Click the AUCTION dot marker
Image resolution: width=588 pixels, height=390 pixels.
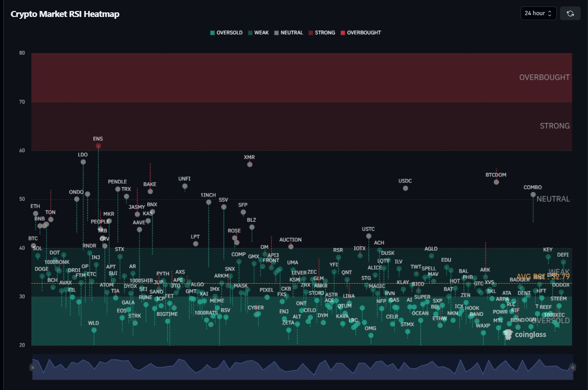pos(291,247)
